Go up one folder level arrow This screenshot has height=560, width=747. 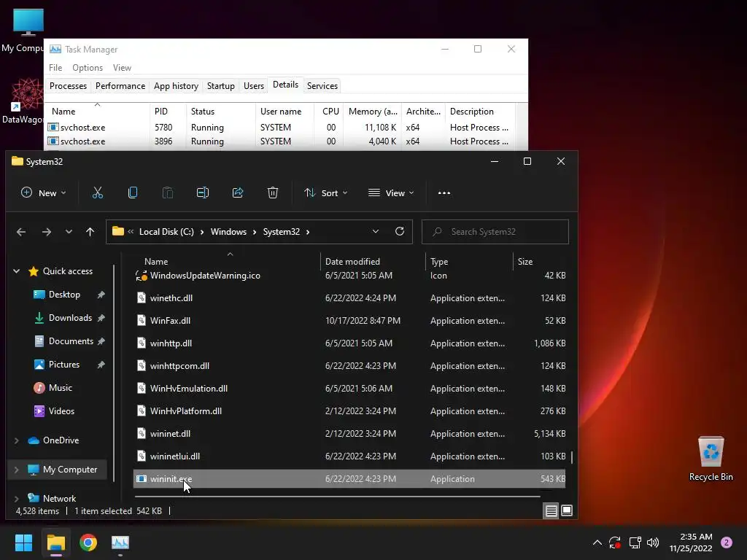90,232
